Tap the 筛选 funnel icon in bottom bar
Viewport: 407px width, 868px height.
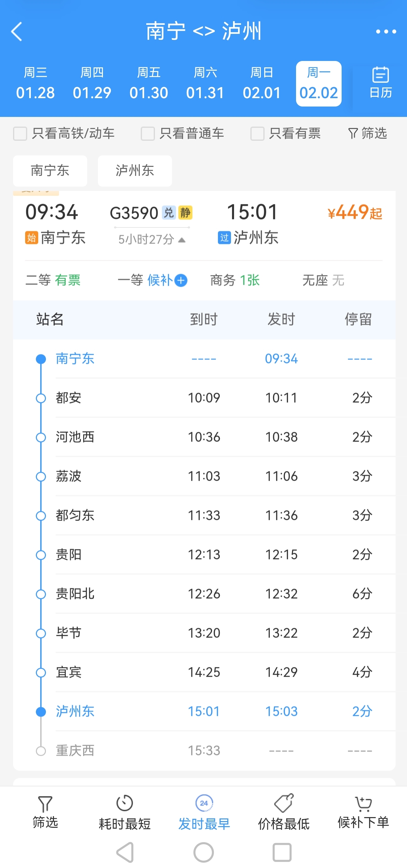[45, 804]
